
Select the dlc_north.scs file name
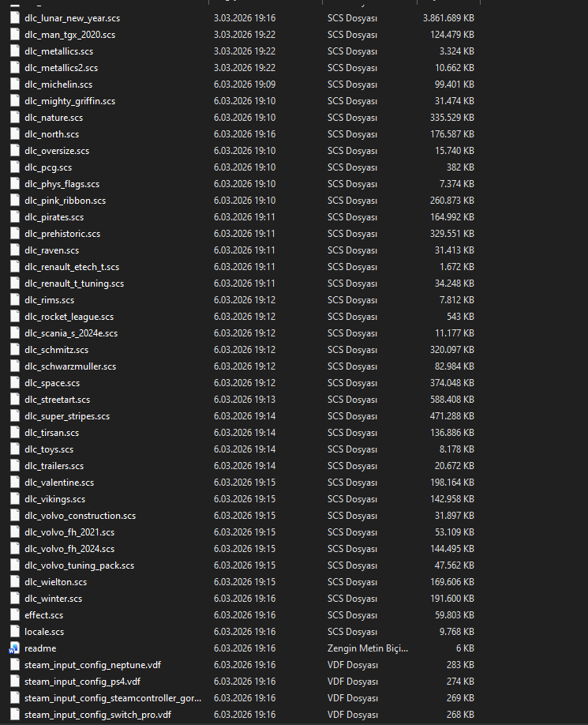pyautogui.click(x=52, y=134)
